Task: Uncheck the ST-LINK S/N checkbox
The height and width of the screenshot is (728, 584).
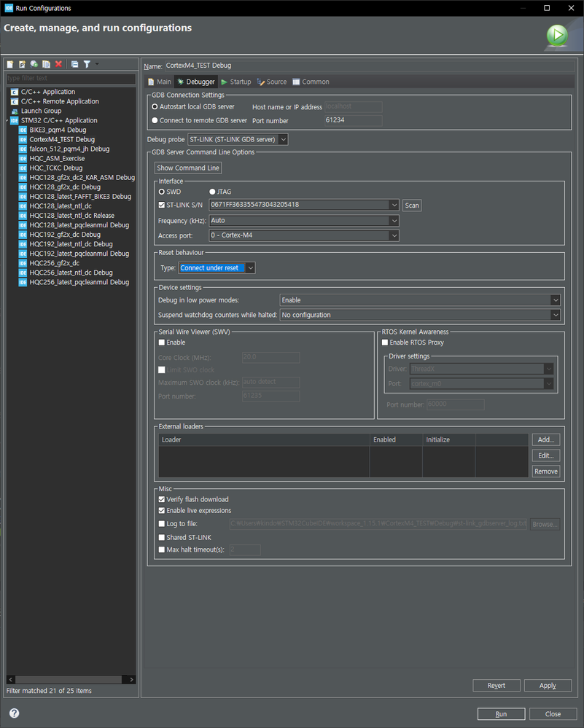Action: pos(162,205)
